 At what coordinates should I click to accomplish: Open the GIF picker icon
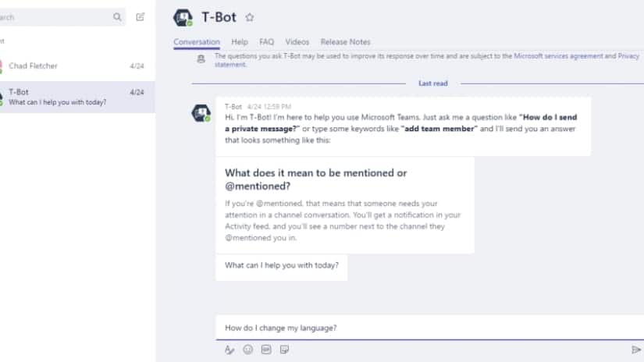(266, 350)
